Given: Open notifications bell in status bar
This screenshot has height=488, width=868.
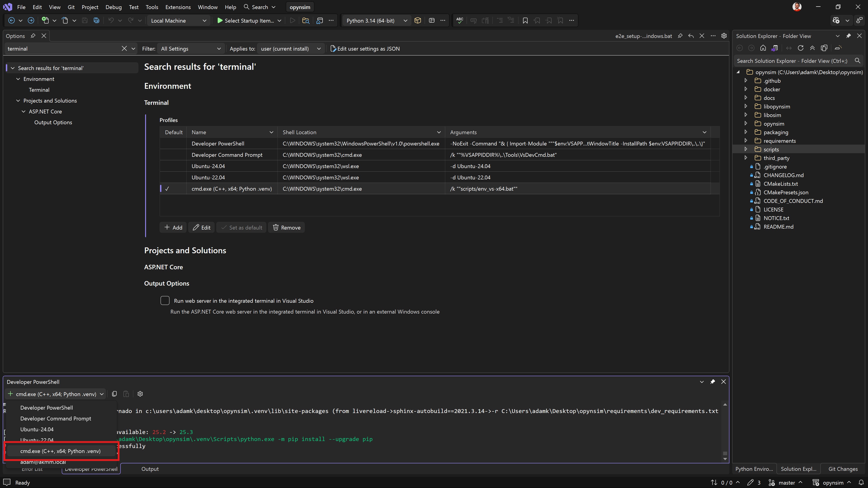Looking at the screenshot, I should pos(861,482).
